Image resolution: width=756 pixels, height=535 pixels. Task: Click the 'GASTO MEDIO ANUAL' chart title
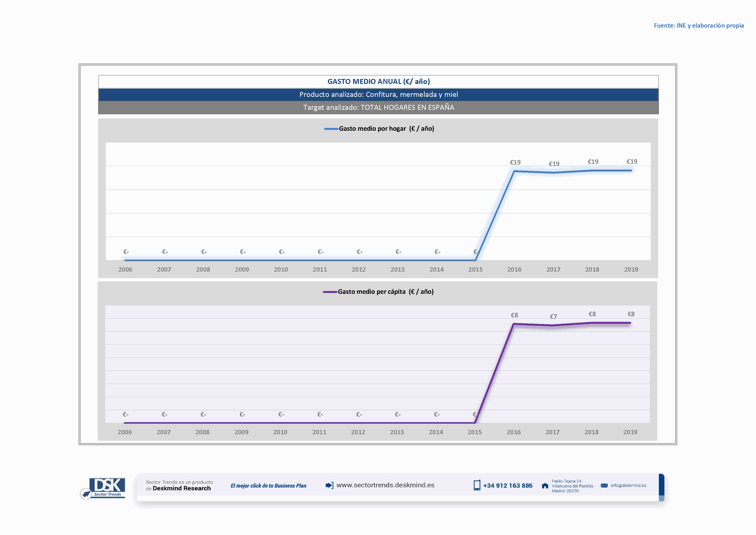tap(378, 82)
